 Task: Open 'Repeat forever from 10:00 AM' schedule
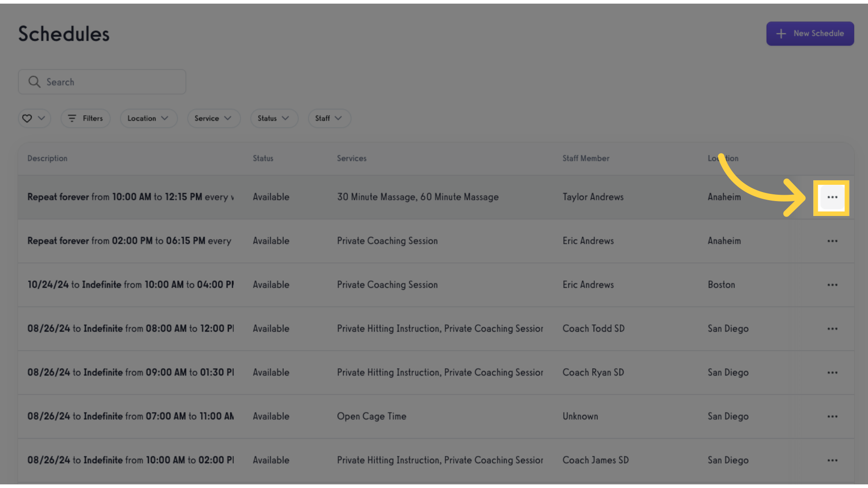pyautogui.click(x=131, y=197)
